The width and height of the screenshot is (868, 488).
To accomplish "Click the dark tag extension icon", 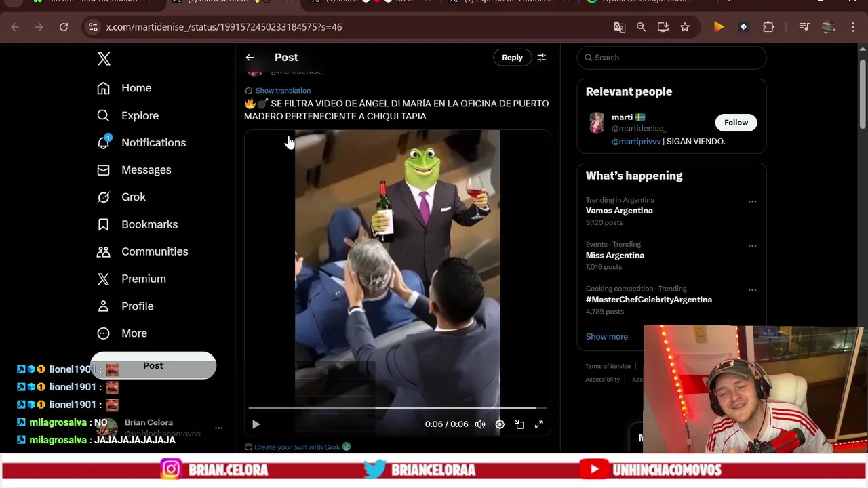I will (743, 27).
